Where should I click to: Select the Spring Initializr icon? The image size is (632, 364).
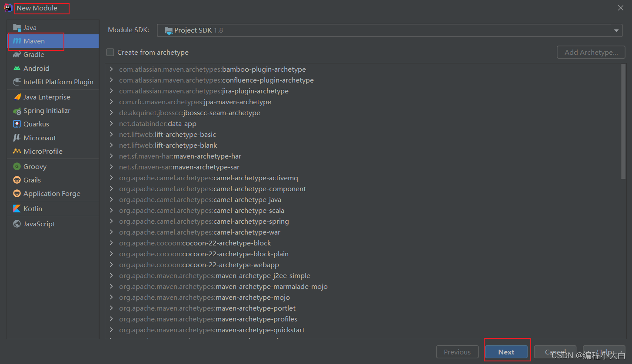pyautogui.click(x=17, y=110)
